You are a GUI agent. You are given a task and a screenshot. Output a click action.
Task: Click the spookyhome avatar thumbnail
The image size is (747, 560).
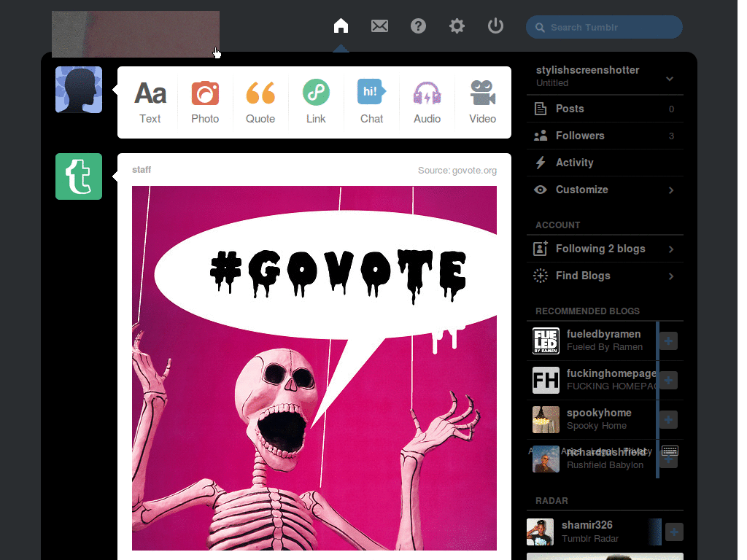tap(546, 419)
